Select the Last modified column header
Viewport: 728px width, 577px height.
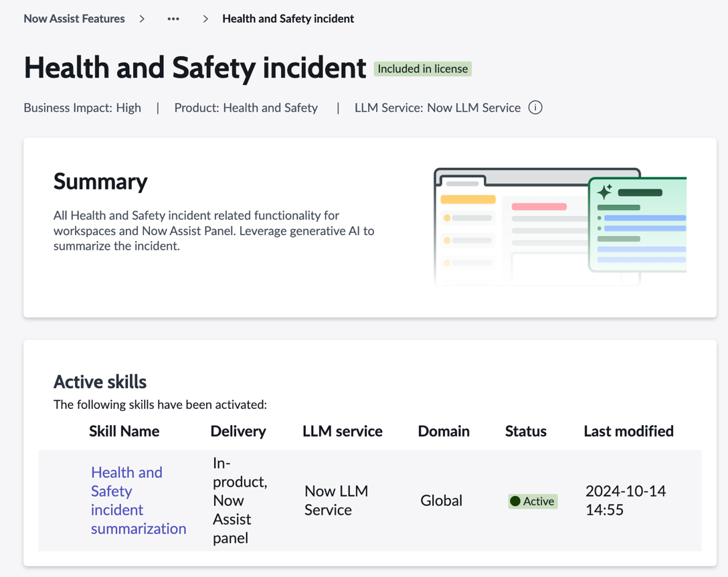click(629, 431)
